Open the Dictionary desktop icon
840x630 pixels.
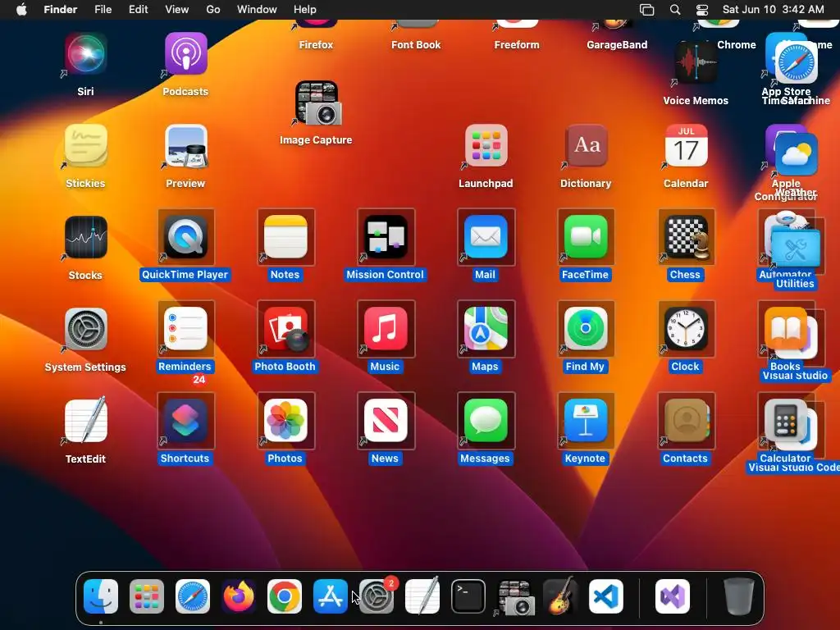tap(586, 146)
